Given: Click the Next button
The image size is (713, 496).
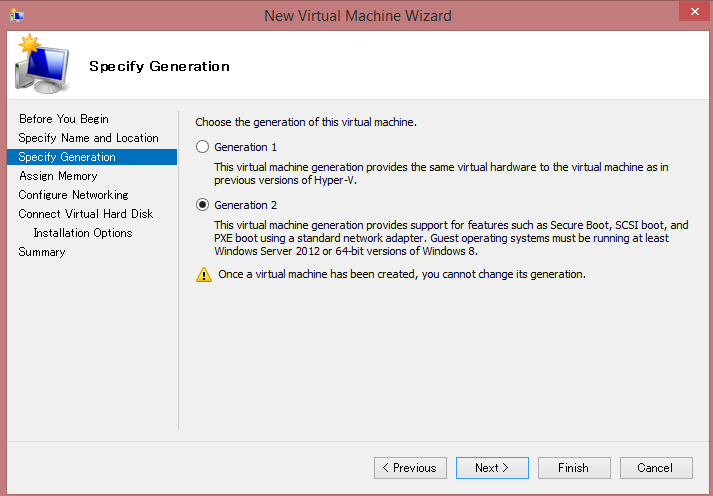Looking at the screenshot, I should 492,468.
